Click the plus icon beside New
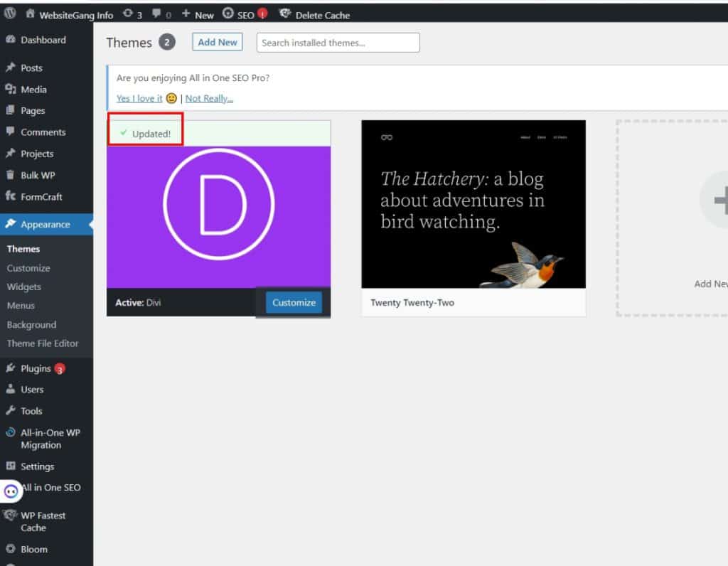The image size is (728, 566). [x=186, y=14]
